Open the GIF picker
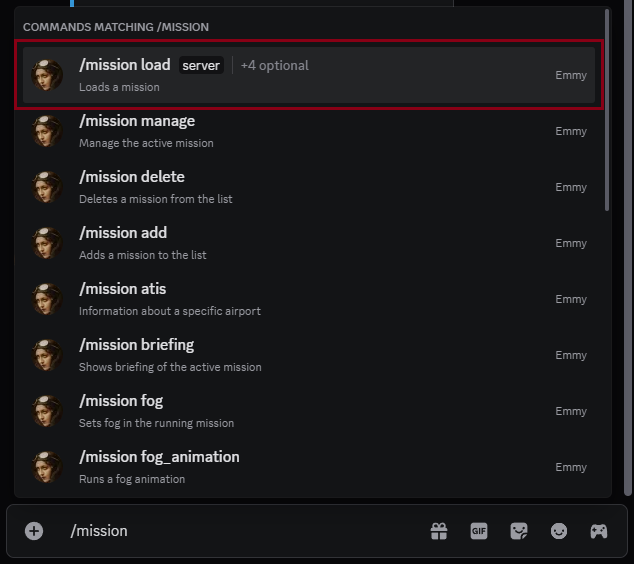This screenshot has height=564, width=634. (x=479, y=531)
